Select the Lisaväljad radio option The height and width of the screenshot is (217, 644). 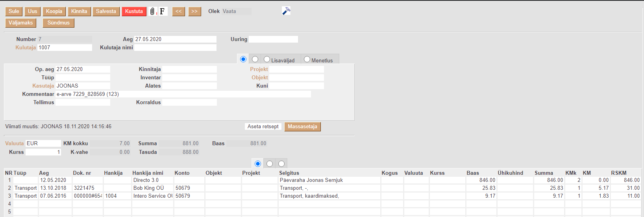pos(267,59)
